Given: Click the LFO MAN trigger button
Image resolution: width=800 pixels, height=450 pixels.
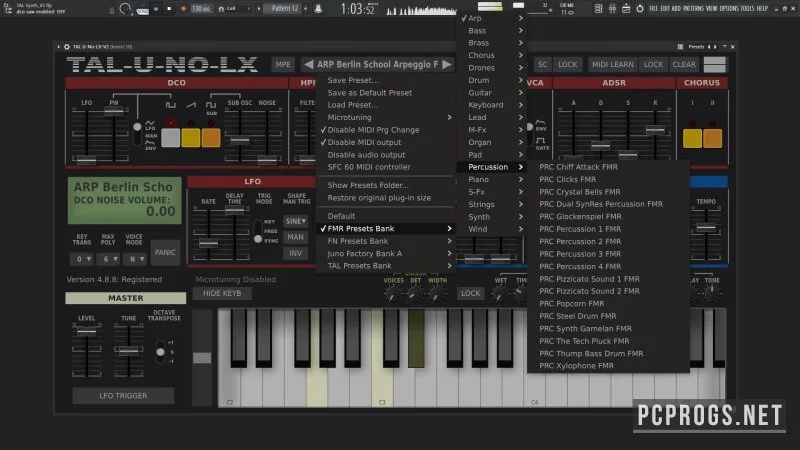Looking at the screenshot, I should pos(295,237).
